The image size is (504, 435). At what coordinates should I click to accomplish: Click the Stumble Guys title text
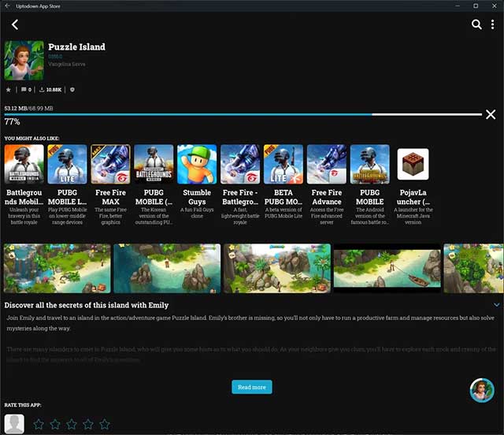197,197
